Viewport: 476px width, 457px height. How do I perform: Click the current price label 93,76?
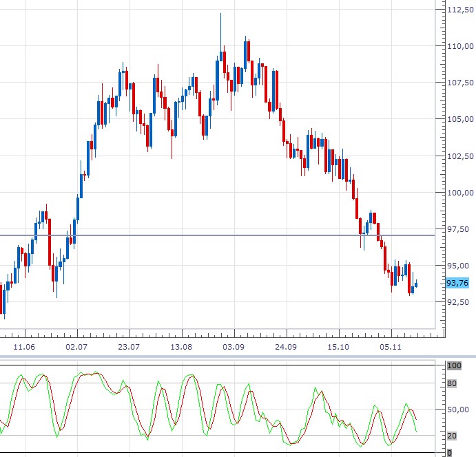point(457,283)
